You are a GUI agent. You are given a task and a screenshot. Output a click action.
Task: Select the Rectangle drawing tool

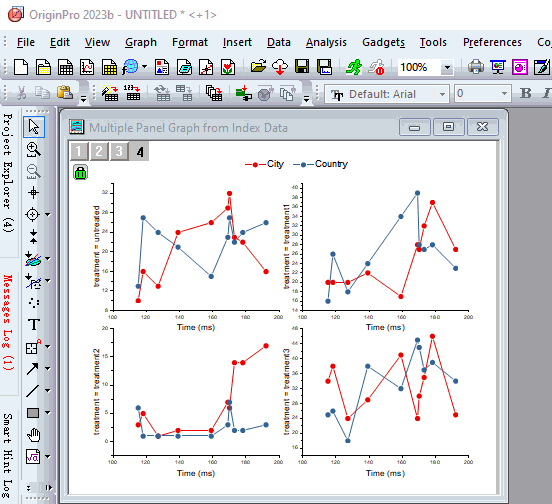(x=33, y=413)
